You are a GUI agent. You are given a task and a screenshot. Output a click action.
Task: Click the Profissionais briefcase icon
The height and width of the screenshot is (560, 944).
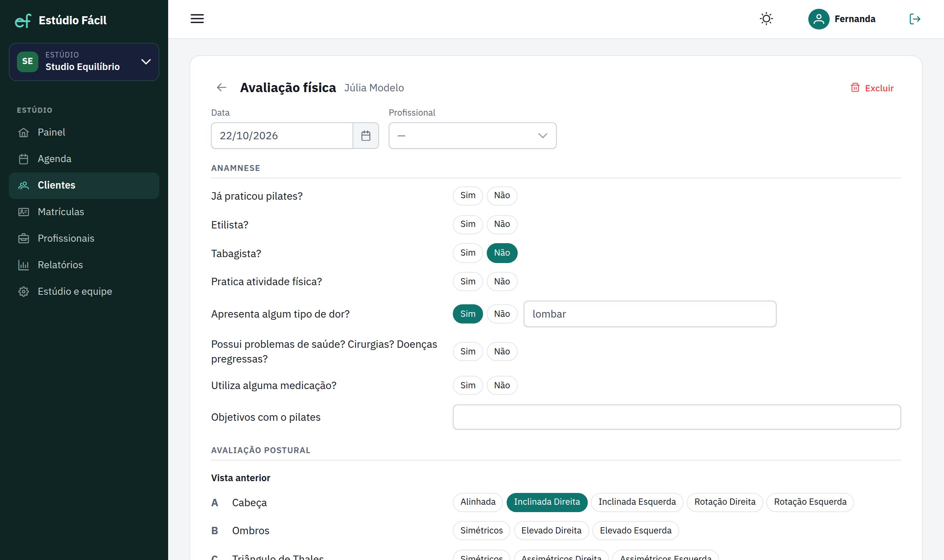click(24, 238)
